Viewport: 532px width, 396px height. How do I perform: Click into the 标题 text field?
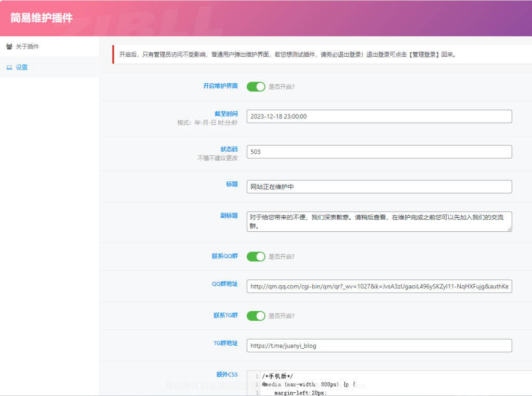click(379, 187)
